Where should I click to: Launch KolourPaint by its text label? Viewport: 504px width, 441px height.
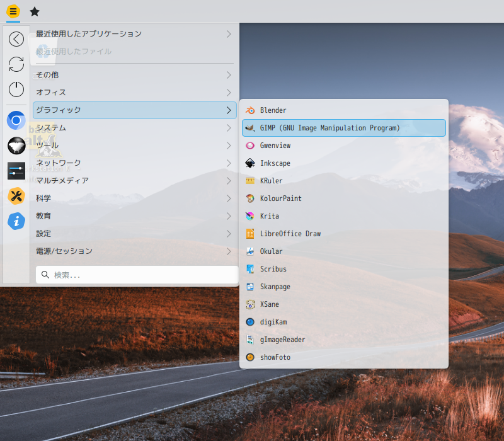tap(280, 198)
